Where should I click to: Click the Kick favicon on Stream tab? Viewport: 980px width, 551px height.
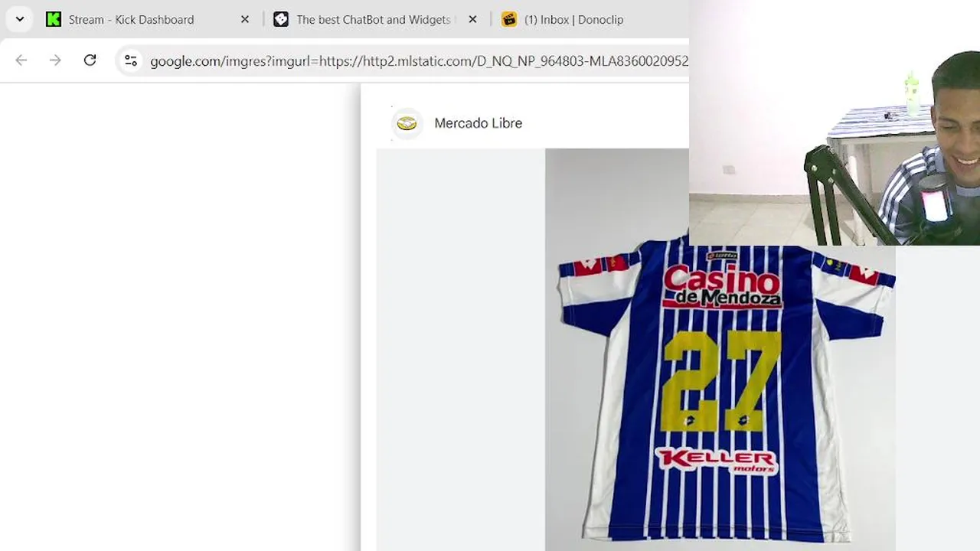click(x=54, y=19)
